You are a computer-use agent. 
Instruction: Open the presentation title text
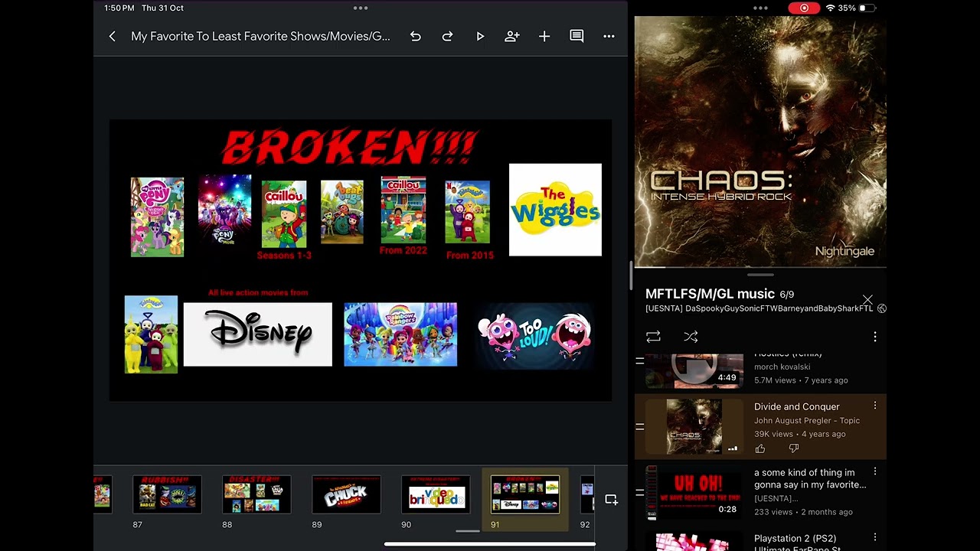260,36
